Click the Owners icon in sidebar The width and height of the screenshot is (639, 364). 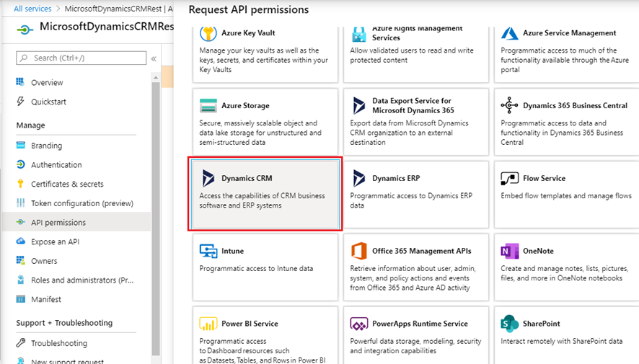(20, 260)
